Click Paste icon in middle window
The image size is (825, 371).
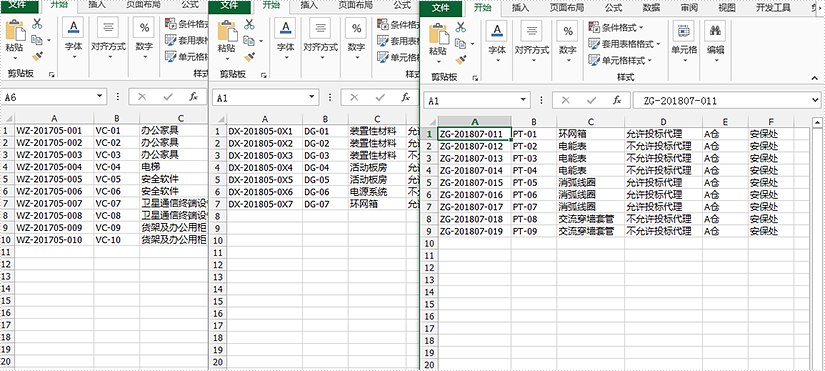[227, 32]
